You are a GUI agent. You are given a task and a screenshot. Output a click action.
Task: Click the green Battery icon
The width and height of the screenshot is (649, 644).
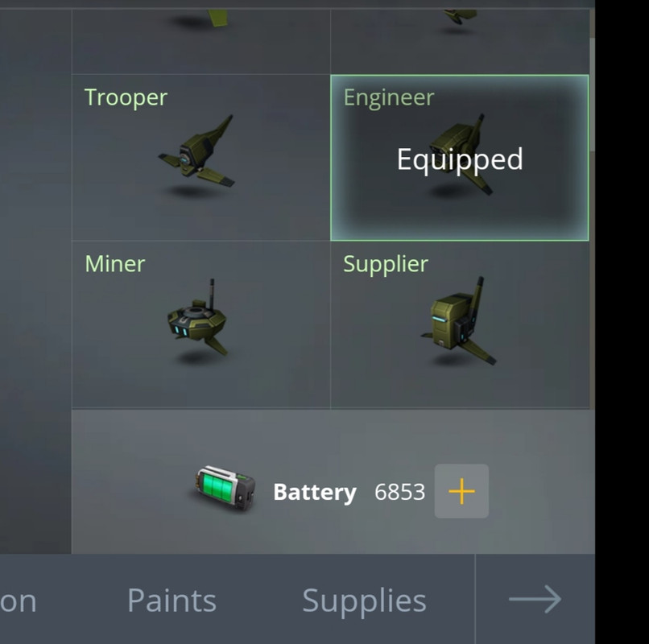click(x=225, y=489)
